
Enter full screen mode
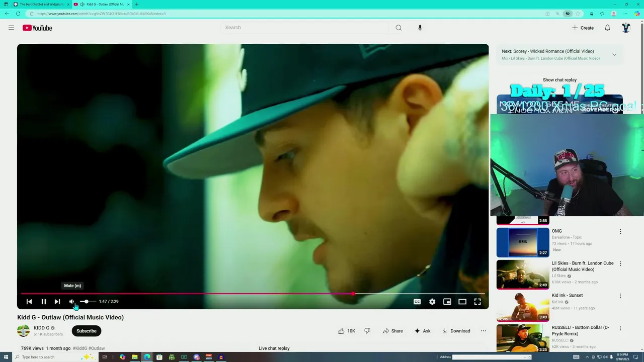pyautogui.click(x=477, y=302)
